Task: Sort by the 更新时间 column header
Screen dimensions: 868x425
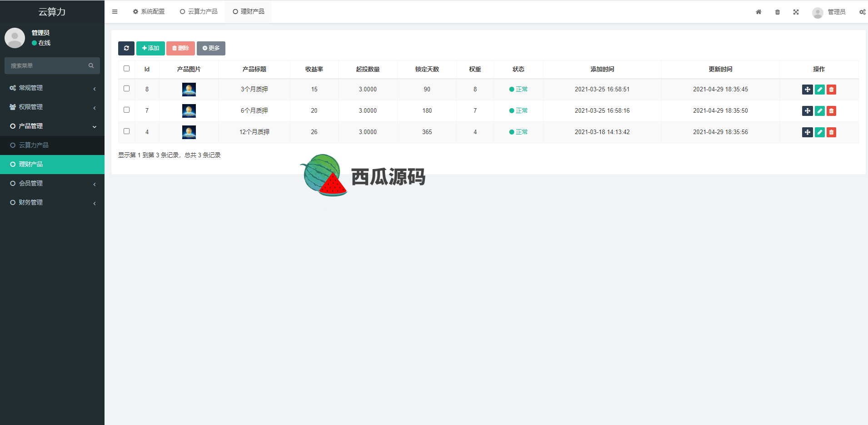Action: point(720,69)
